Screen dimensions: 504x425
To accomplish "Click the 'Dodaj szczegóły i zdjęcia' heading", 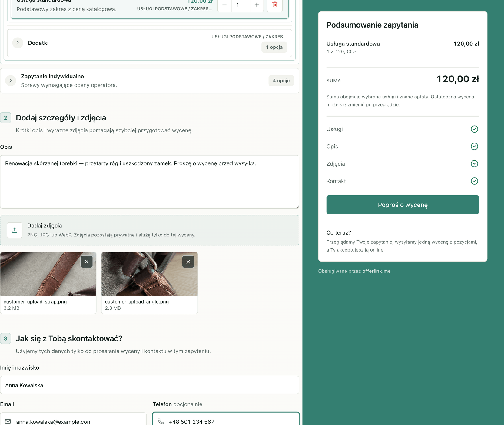I will coord(61,118).
